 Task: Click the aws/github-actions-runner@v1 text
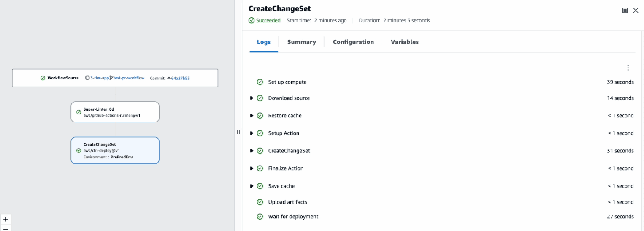pos(112,115)
